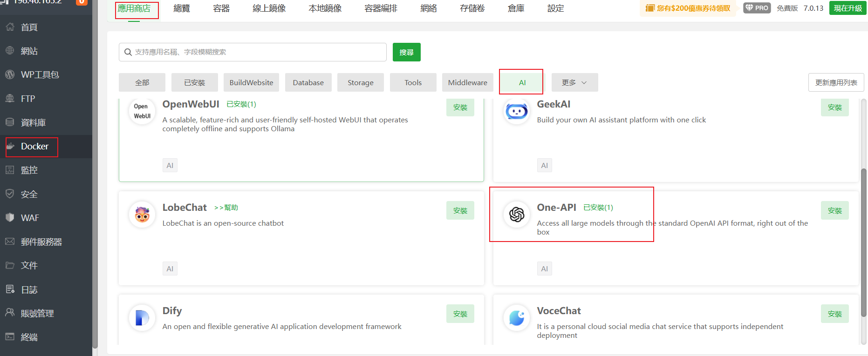Click the coupon gift icon
The width and height of the screenshot is (868, 356).
pos(650,8)
